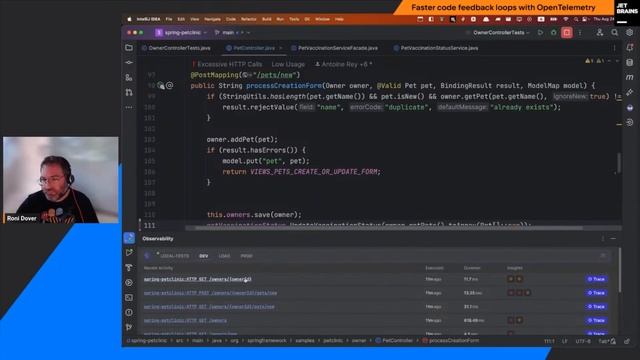Expand the spring-petclinic project dropdown
This screenshot has width=640, height=360.
click(181, 33)
